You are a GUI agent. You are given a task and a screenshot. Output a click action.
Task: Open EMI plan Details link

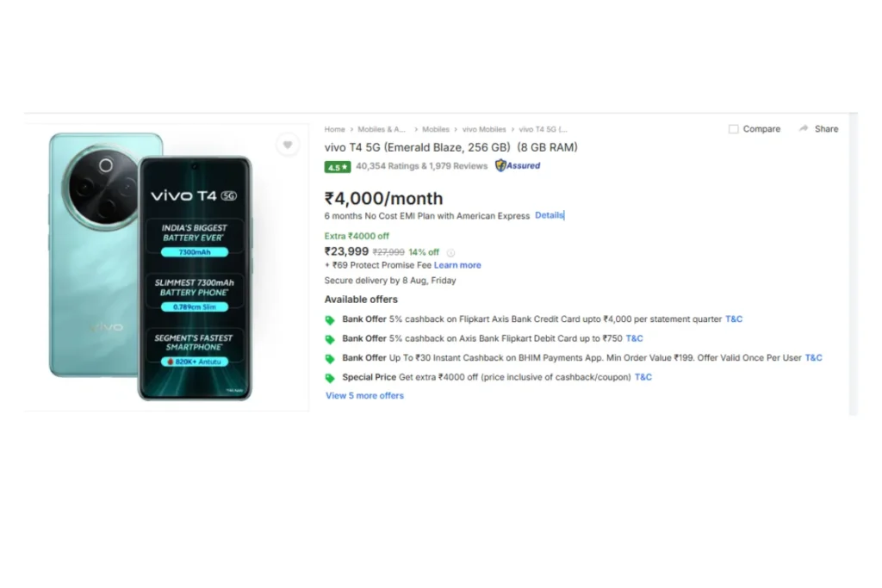549,215
